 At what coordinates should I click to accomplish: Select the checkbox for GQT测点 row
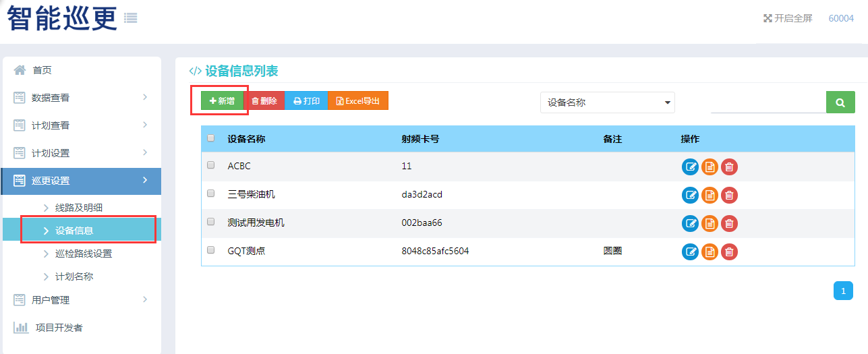(211, 250)
